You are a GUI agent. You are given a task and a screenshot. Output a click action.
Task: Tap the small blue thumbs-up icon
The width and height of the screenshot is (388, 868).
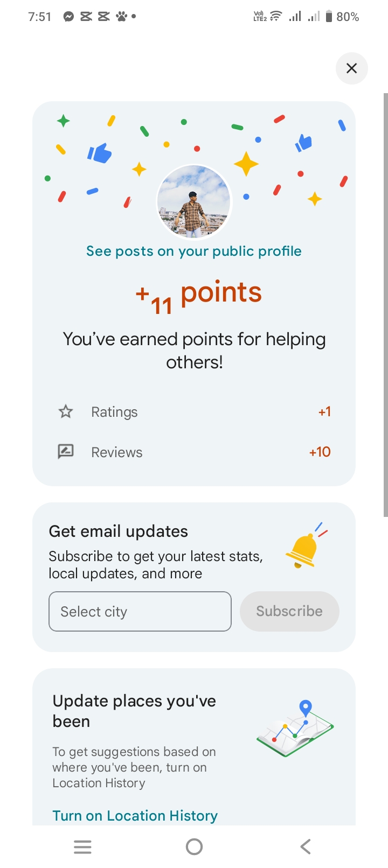(x=303, y=143)
